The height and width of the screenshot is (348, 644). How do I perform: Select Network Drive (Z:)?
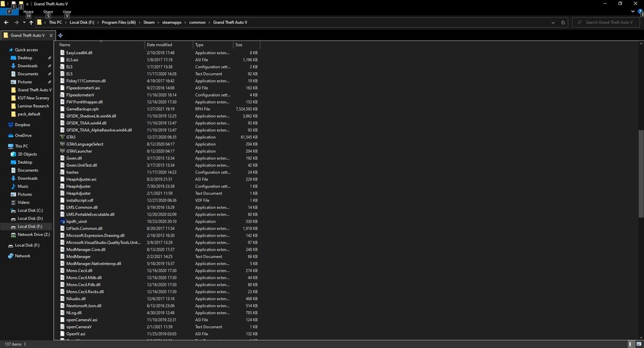tap(33, 235)
